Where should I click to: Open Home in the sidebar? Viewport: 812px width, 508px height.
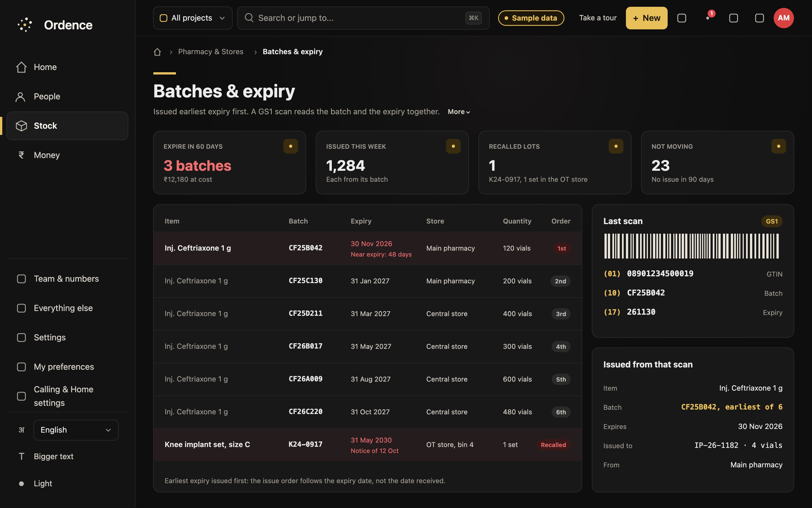[67, 67]
